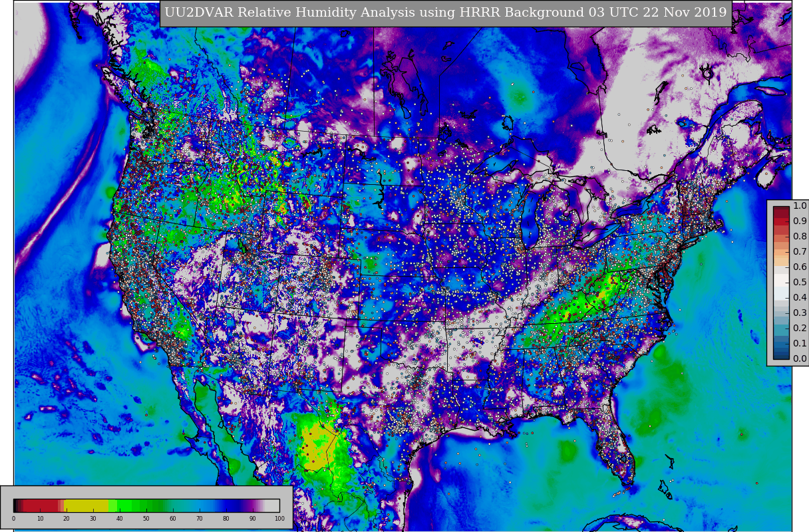Click the 70 tick label on the humidity colorbar

200,519
